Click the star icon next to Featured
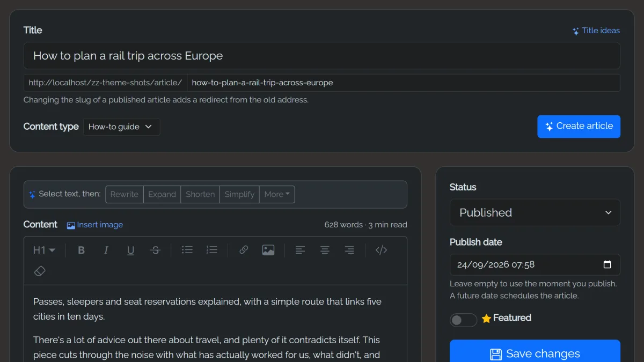Image resolution: width=644 pixels, height=362 pixels. tap(486, 319)
